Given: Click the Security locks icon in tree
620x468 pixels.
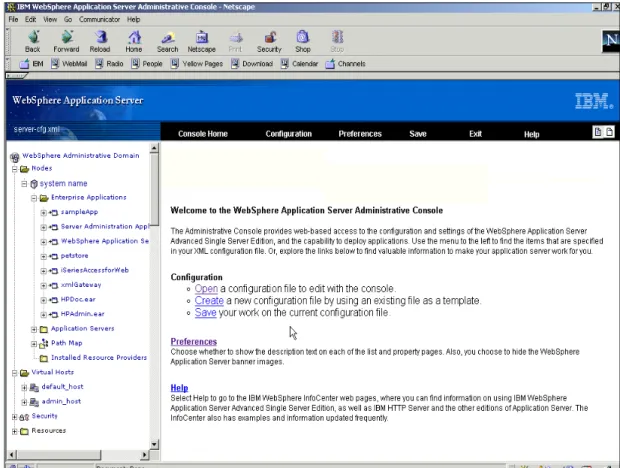Looking at the screenshot, I should click(x=24, y=417).
